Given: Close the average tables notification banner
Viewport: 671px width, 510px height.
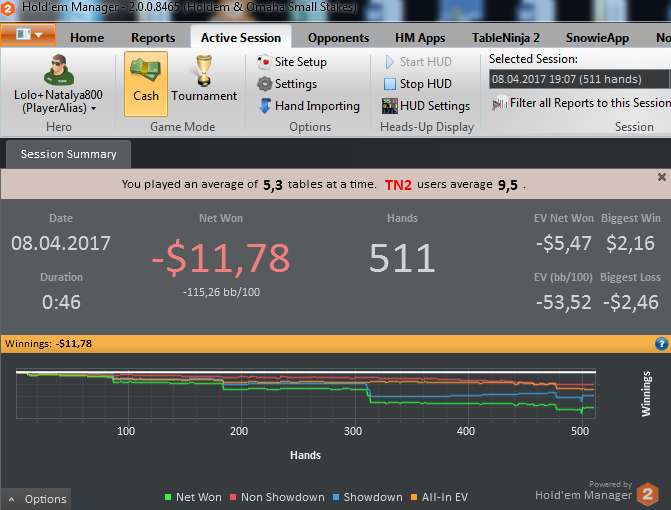Looking at the screenshot, I should point(662,177).
